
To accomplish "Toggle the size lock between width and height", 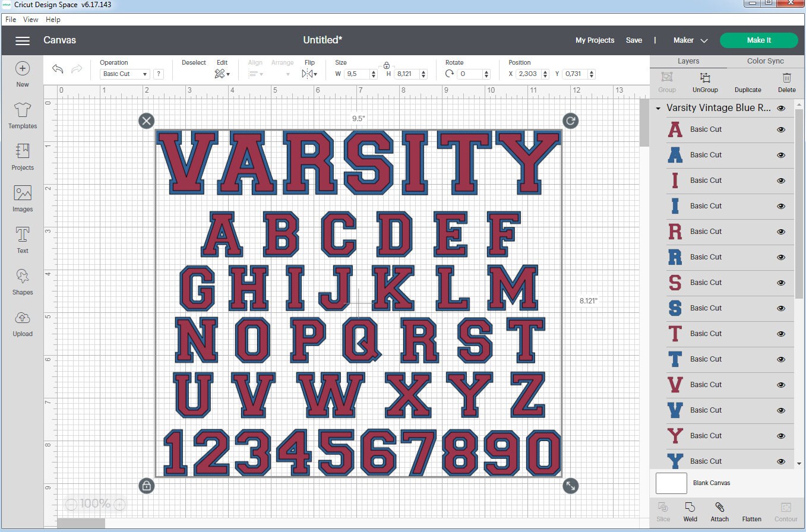I will pos(387,65).
